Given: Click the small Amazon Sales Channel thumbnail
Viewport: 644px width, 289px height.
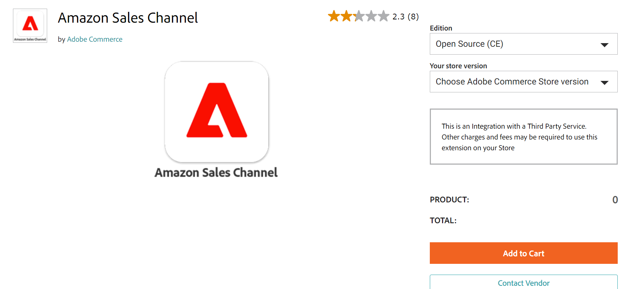Looking at the screenshot, I should (30, 26).
